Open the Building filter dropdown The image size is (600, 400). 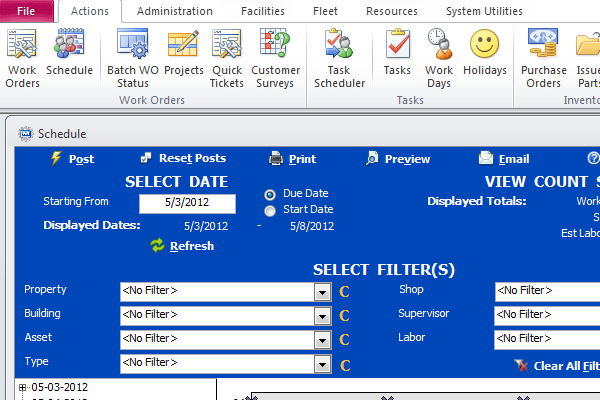click(x=322, y=316)
